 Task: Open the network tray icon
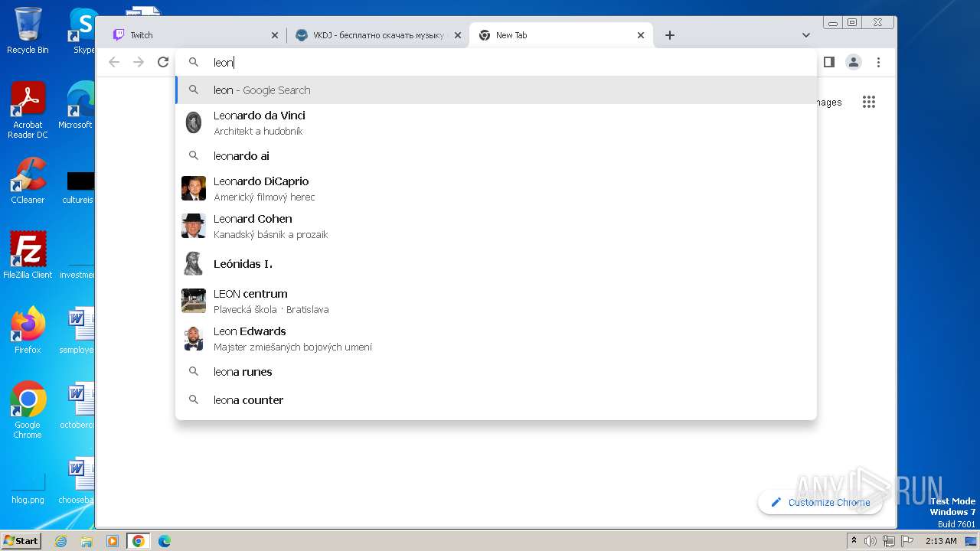tap(889, 541)
